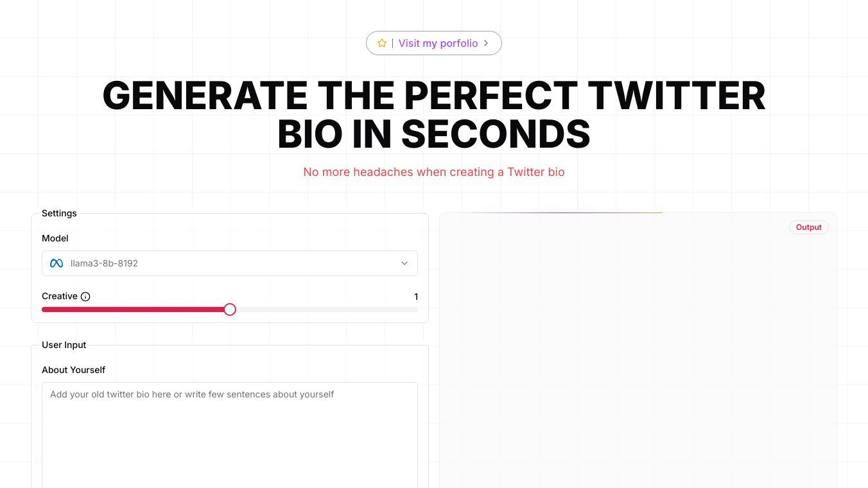Click the Model field label
The height and width of the screenshot is (488, 868).
tap(55, 238)
